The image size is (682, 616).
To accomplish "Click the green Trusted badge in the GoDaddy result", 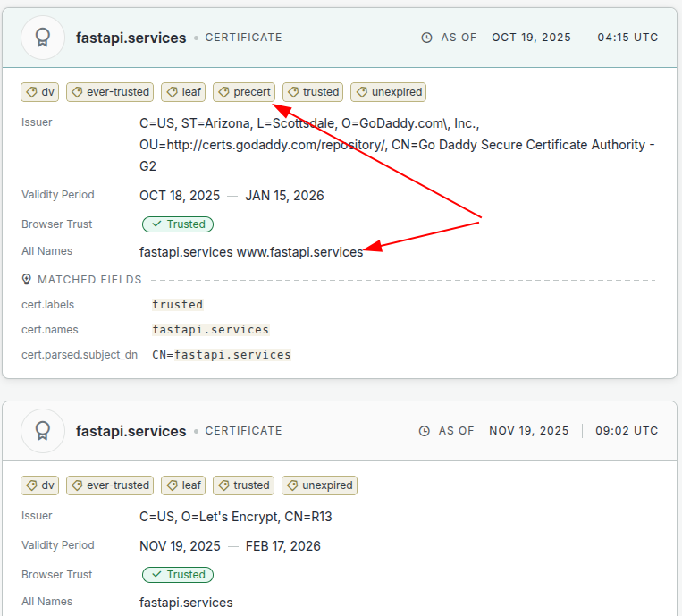I will 178,224.
